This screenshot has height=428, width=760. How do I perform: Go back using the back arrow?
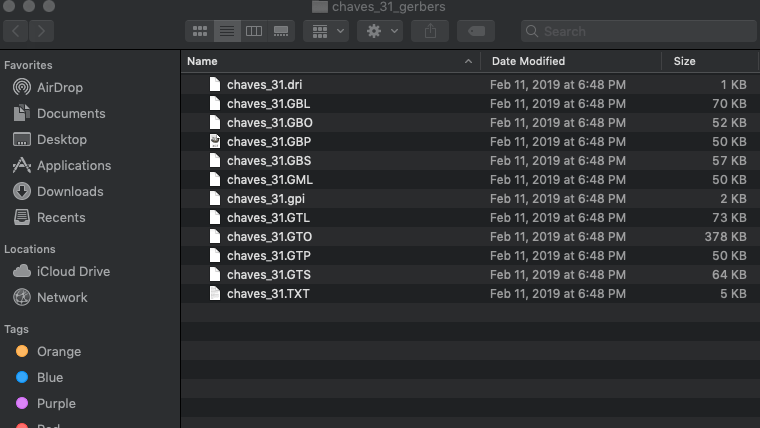(x=16, y=31)
